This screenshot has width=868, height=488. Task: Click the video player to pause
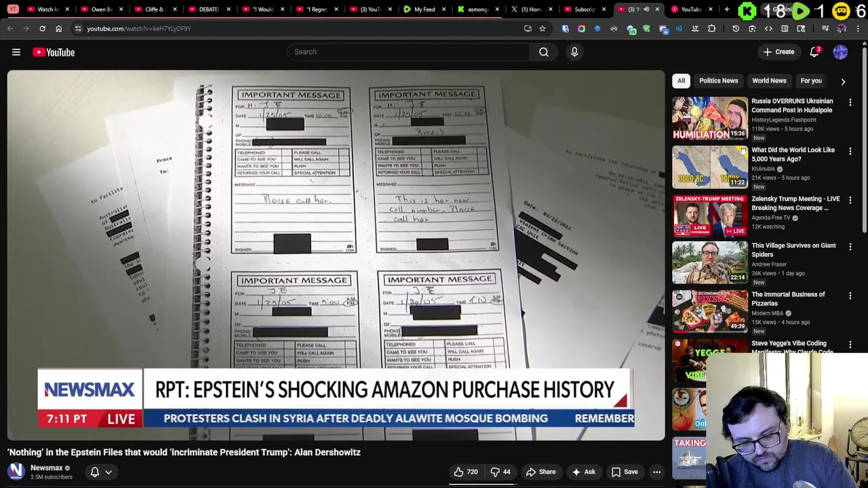tap(336, 255)
